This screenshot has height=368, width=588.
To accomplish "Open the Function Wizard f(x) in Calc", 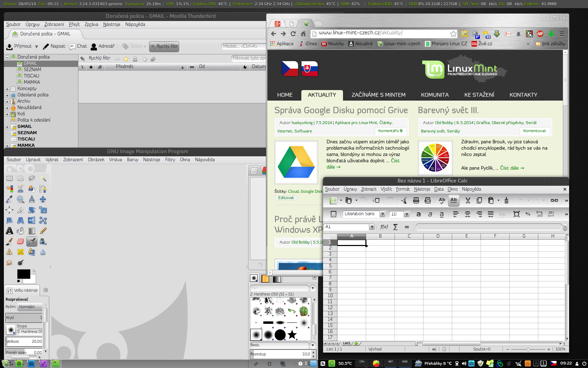I will [x=384, y=227].
